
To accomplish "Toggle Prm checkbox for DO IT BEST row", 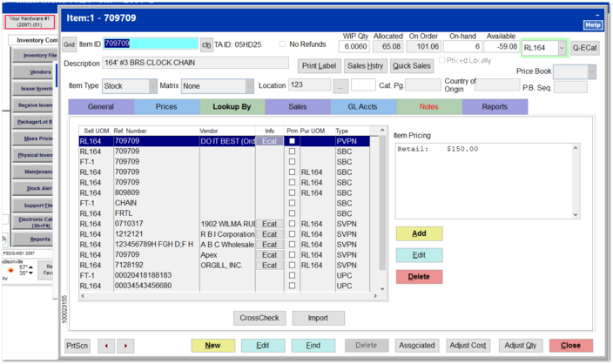I will pyautogui.click(x=292, y=141).
